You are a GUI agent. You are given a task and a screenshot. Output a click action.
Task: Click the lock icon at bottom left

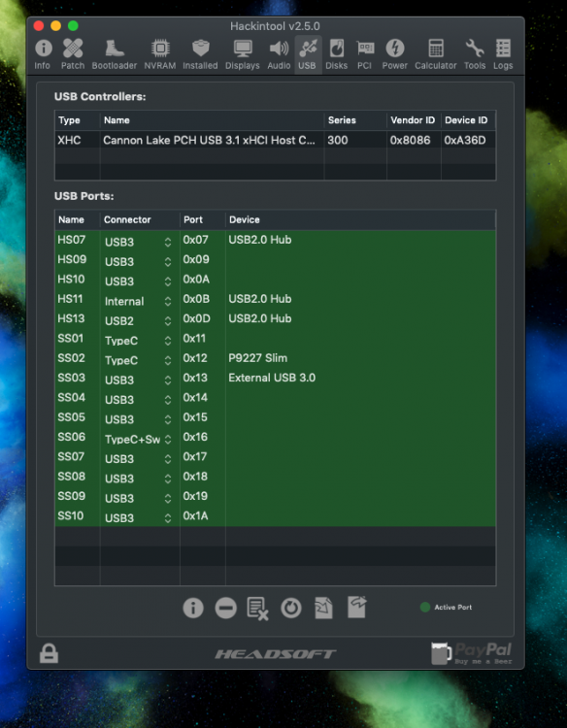pos(49,653)
